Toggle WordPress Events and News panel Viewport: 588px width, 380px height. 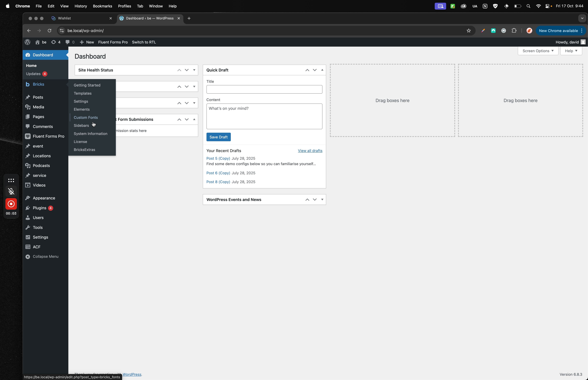[x=322, y=200]
